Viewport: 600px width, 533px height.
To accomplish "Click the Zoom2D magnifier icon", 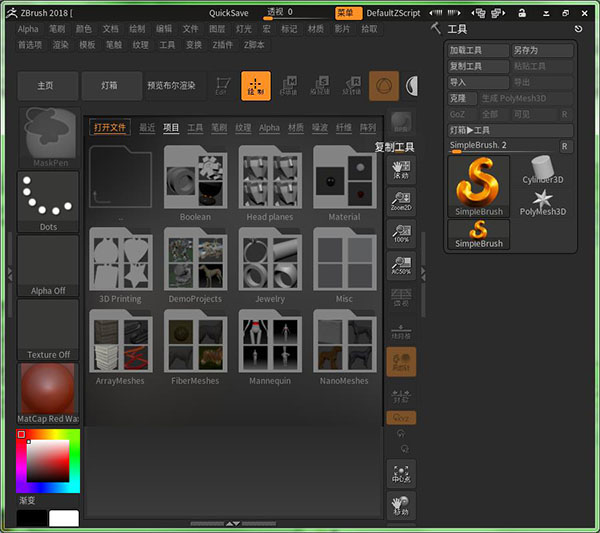I will coord(401,202).
